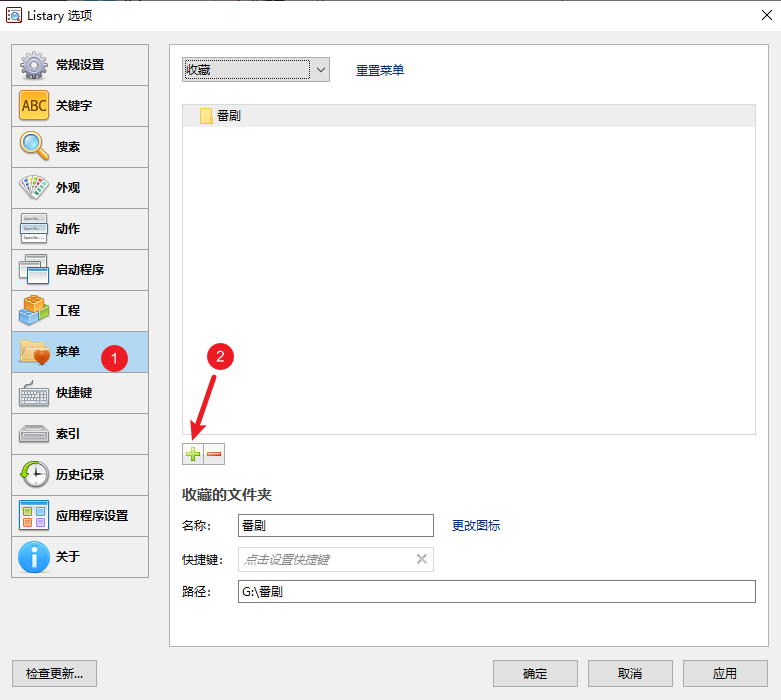The image size is (781, 700).
Task: Click the 更改图标 change icon link
Action: (x=476, y=526)
